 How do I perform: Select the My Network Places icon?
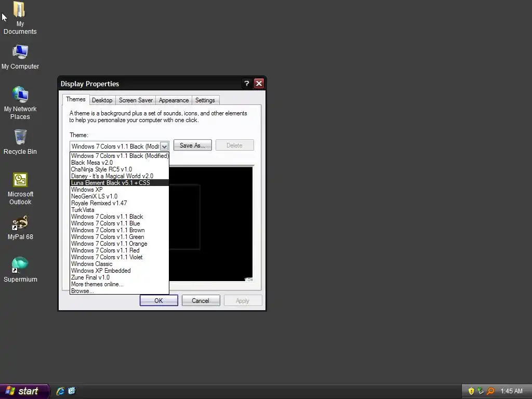pyautogui.click(x=20, y=103)
